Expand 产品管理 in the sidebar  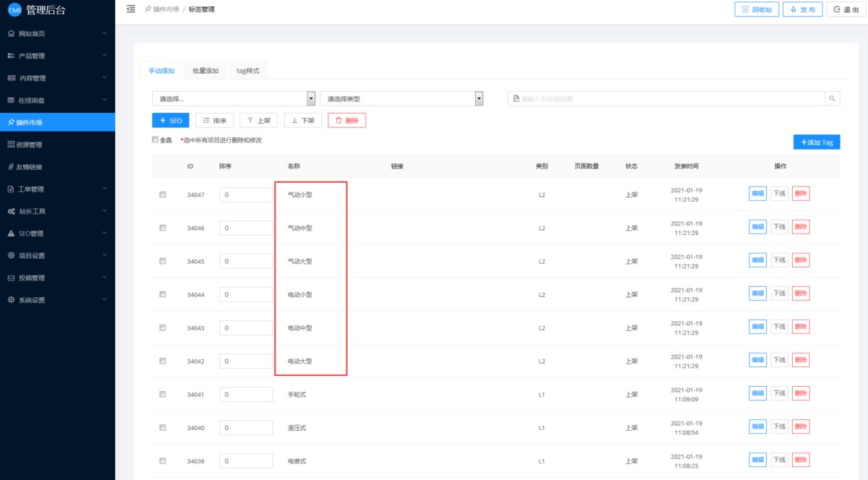pyautogui.click(x=57, y=56)
